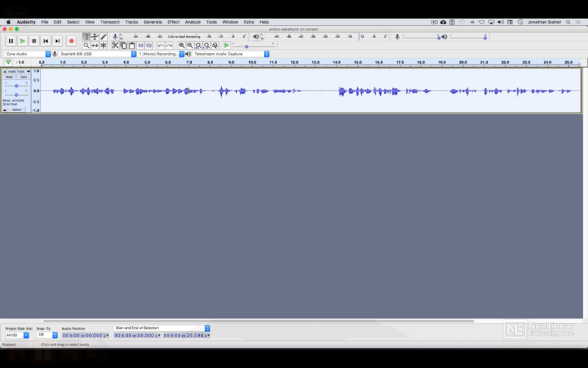
Task: Pause playback with the Pause button
Action: [x=11, y=41]
